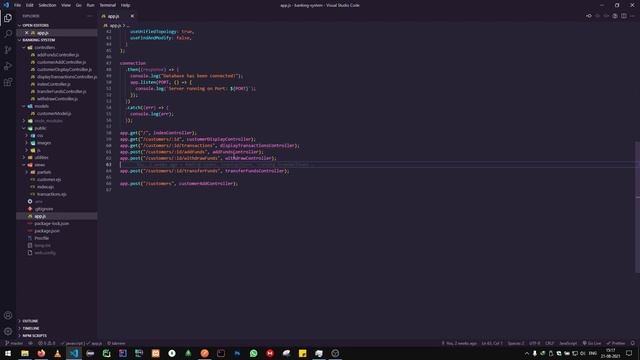Close the app.js editor tab
The image size is (640, 360).
point(132,16)
